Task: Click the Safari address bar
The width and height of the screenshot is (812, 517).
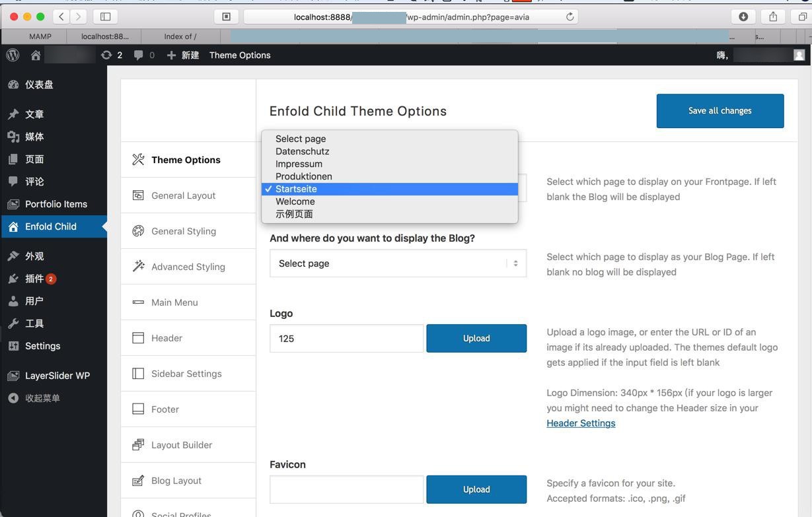Action: 411,17
